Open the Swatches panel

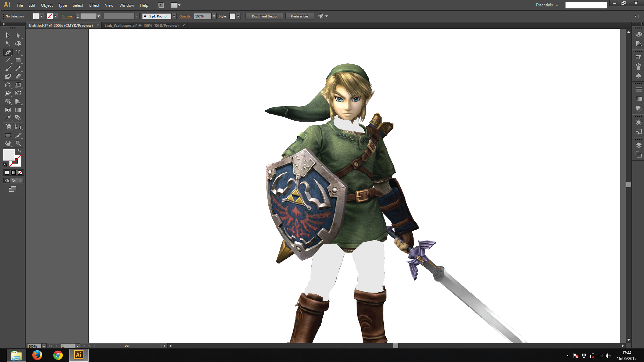pos(639,57)
